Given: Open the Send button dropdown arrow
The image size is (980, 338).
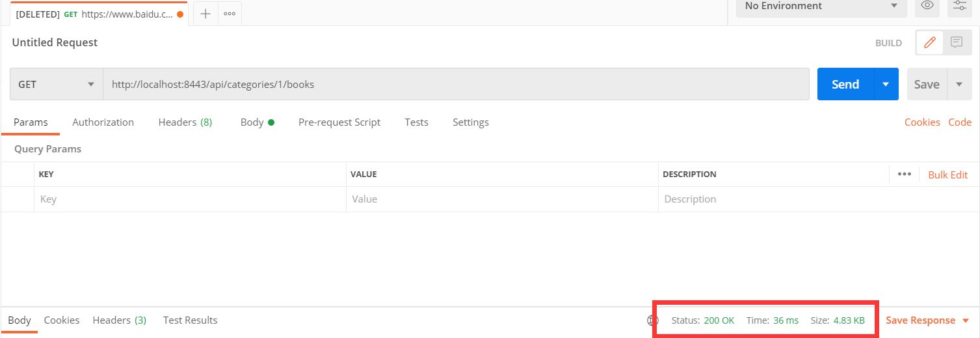Looking at the screenshot, I should tap(886, 84).
